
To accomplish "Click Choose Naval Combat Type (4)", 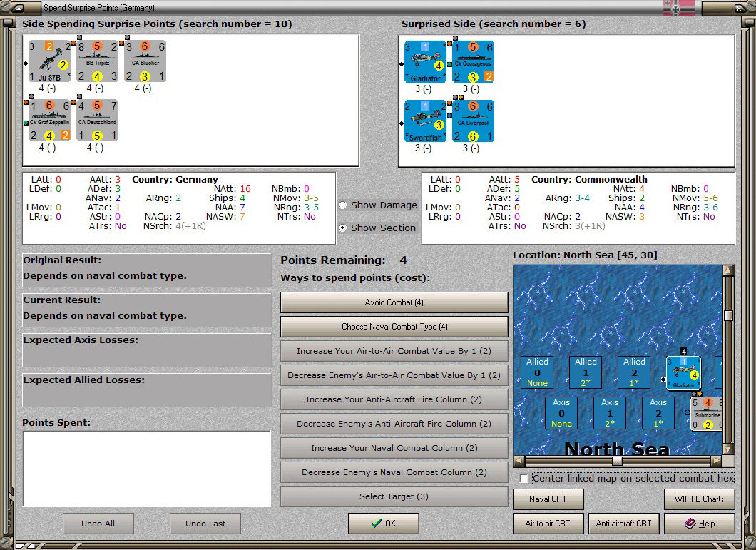I will click(x=394, y=327).
